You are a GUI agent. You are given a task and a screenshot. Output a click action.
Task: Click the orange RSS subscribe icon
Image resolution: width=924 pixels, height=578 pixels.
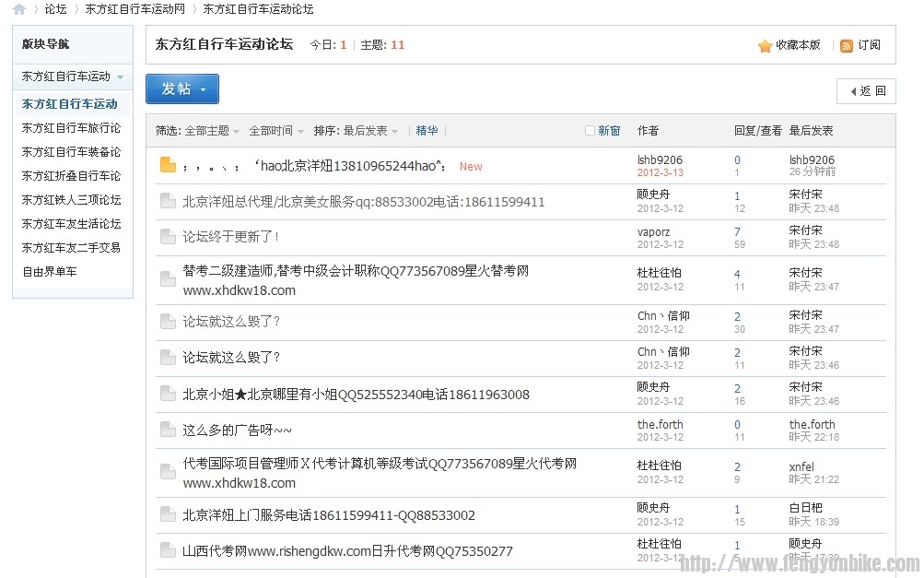pos(846,45)
